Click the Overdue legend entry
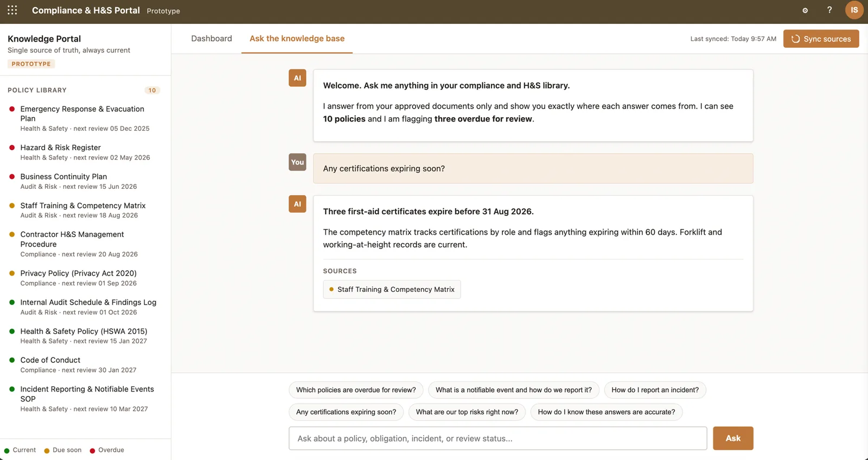The image size is (868, 460). click(107, 450)
